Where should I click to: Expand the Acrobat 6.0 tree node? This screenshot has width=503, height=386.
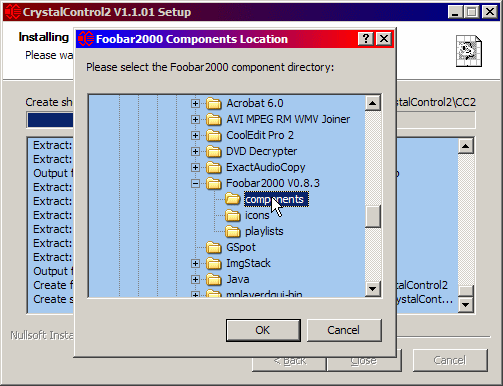tap(196, 103)
